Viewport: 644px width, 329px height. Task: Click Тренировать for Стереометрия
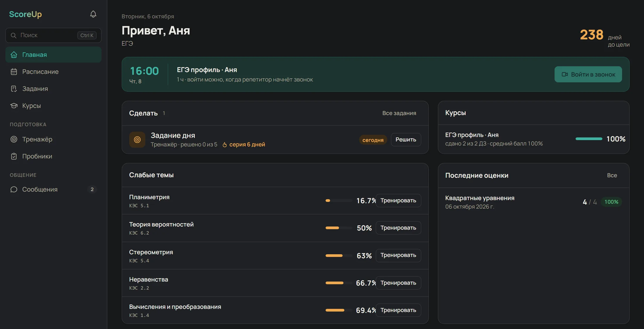point(398,255)
